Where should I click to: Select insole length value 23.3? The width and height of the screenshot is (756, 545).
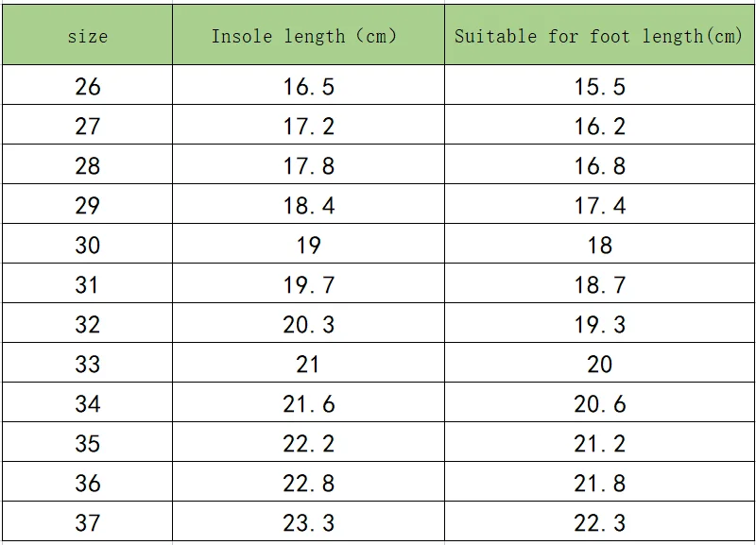point(308,523)
